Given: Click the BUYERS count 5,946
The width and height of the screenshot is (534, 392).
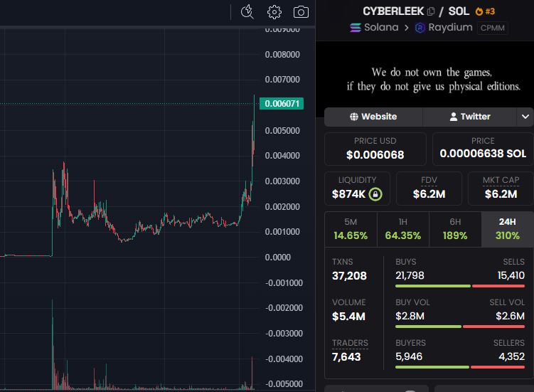Looking at the screenshot, I should pyautogui.click(x=409, y=356).
